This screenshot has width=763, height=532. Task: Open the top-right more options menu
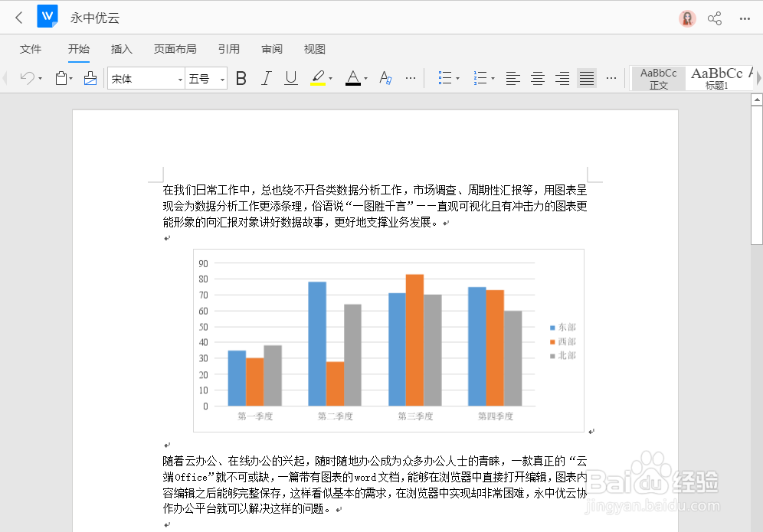click(745, 18)
